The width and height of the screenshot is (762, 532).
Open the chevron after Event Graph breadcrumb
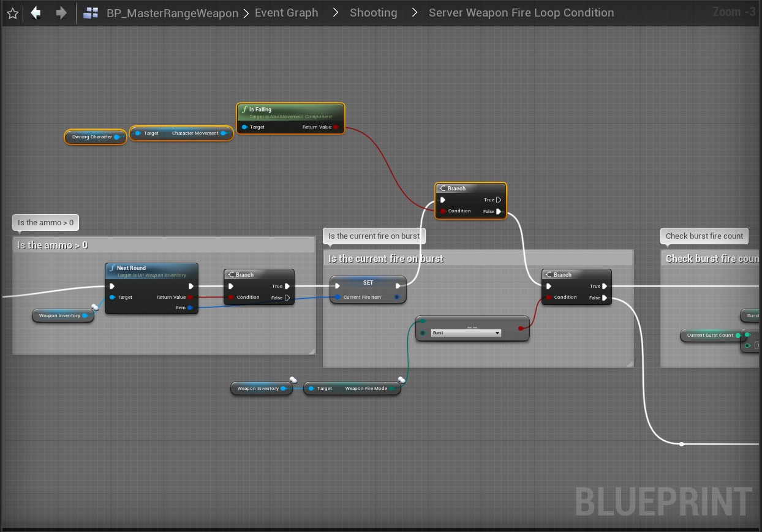tap(334, 13)
